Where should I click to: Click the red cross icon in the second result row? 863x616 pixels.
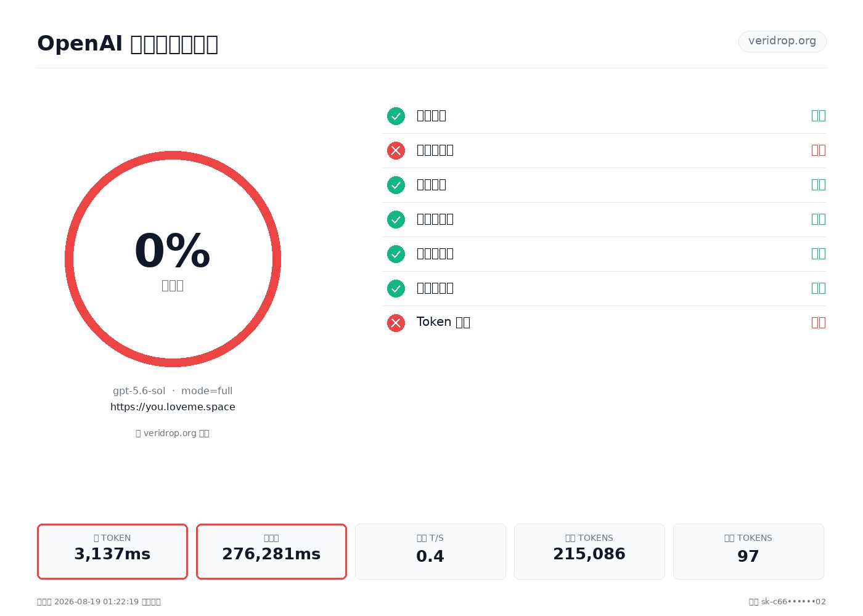(396, 150)
